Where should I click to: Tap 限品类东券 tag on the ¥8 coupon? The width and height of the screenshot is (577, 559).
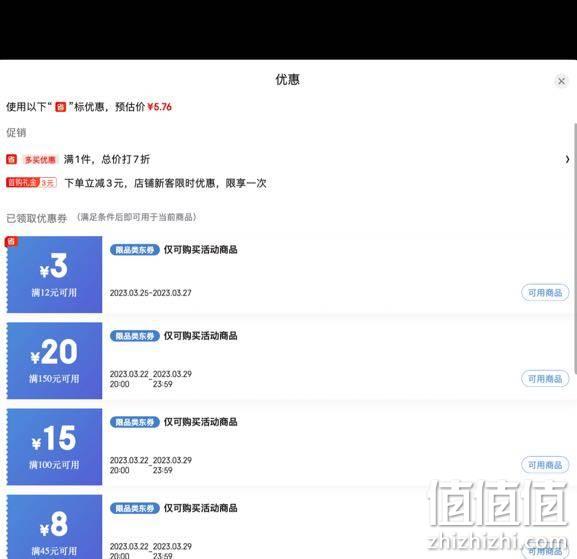(x=135, y=508)
